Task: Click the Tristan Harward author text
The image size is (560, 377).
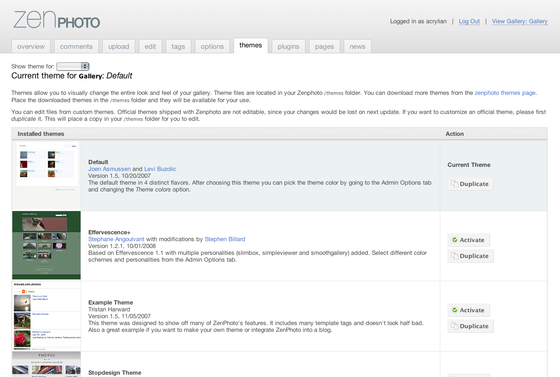Action: [x=109, y=310]
